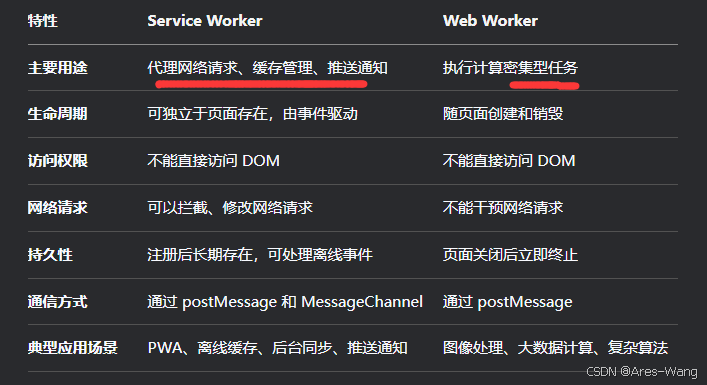Select the '通信方式' row label
This screenshot has height=385, width=707.
tap(57, 302)
